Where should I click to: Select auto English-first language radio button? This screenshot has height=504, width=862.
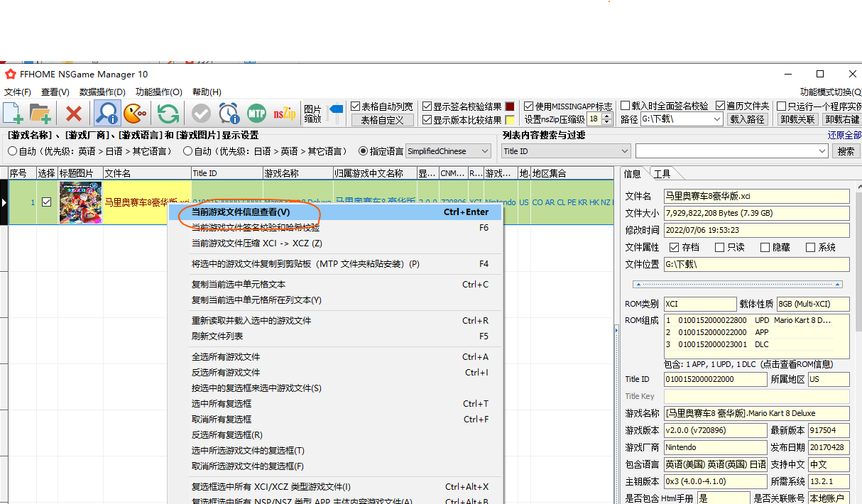pos(13,151)
